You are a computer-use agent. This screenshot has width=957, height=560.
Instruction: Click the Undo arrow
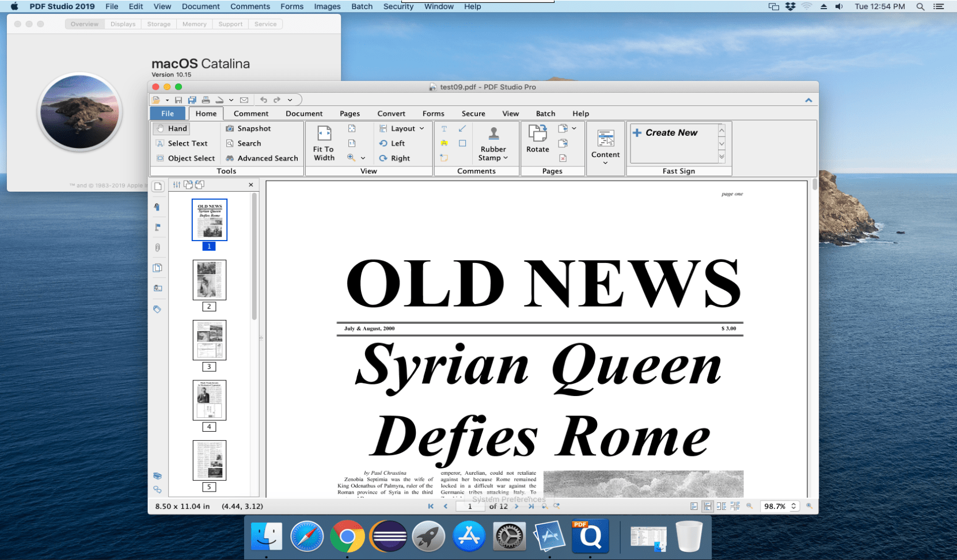pyautogui.click(x=264, y=100)
